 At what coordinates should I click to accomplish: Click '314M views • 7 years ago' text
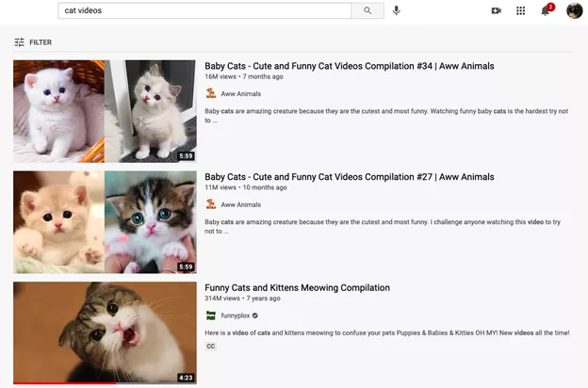242,299
